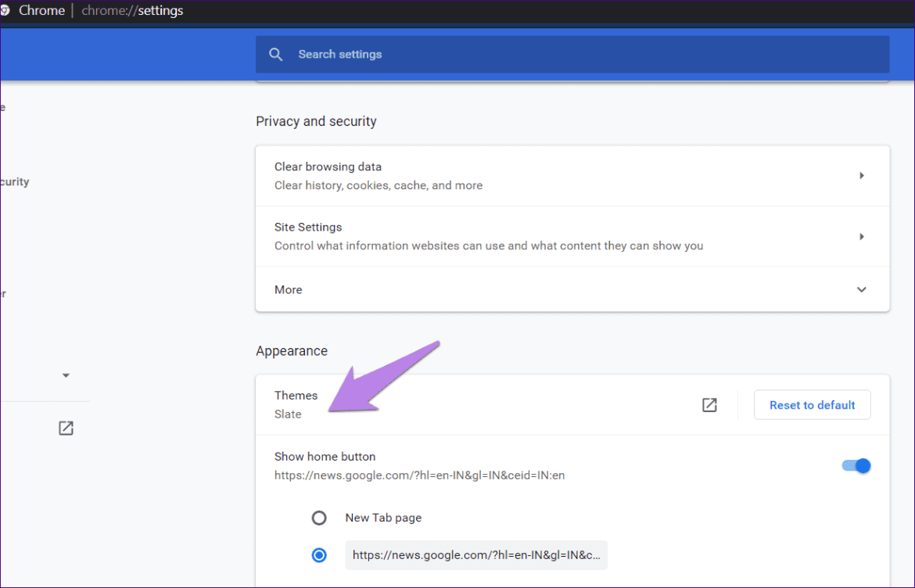Click the Themes row label
Image resolution: width=915 pixels, height=588 pixels.
[296, 396]
